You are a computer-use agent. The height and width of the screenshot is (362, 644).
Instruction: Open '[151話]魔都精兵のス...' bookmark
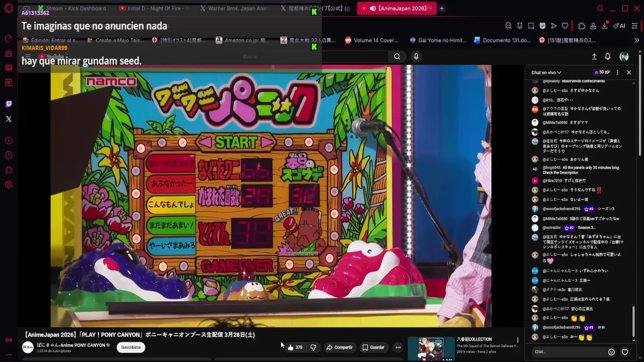click(x=567, y=40)
